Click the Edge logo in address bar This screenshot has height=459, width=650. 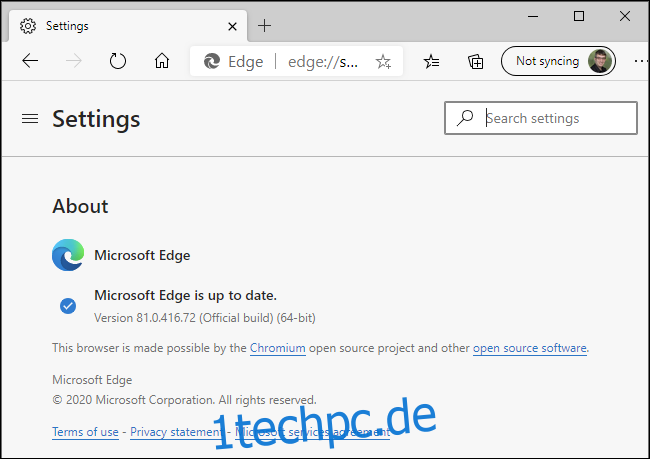[x=212, y=61]
